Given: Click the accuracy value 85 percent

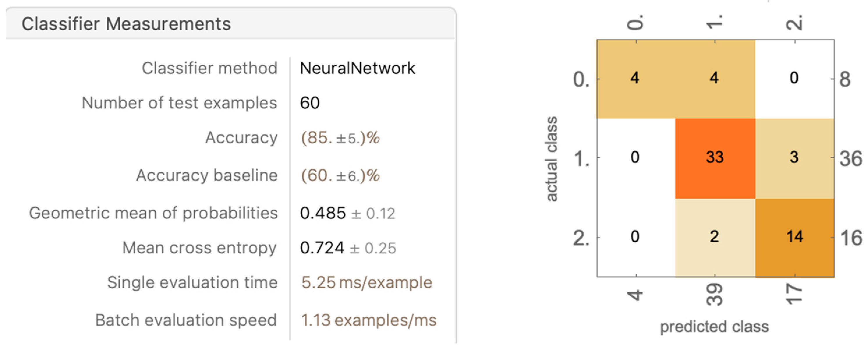Looking at the screenshot, I should coord(340,138).
